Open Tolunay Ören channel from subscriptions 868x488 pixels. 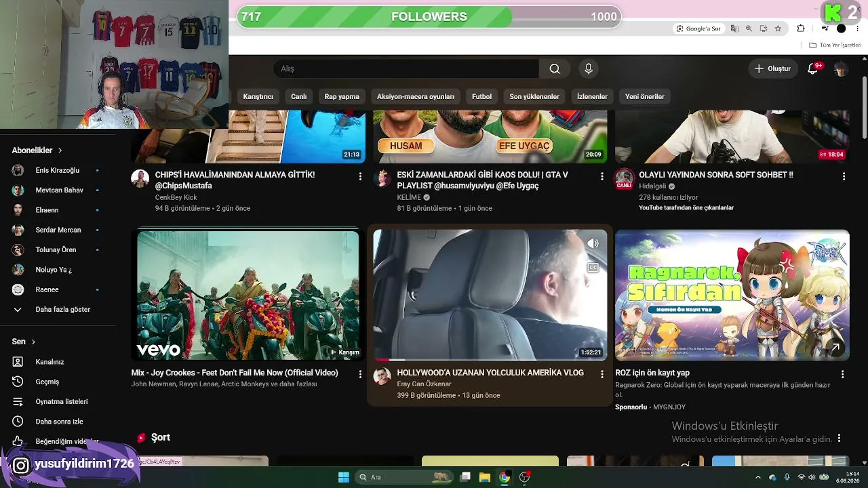(x=58, y=250)
